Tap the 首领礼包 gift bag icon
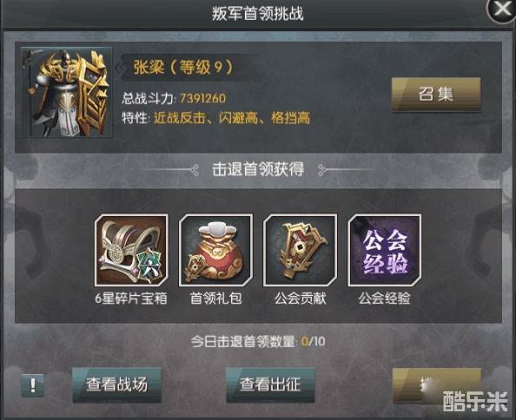Screen dimensions: 516x420 [216, 250]
